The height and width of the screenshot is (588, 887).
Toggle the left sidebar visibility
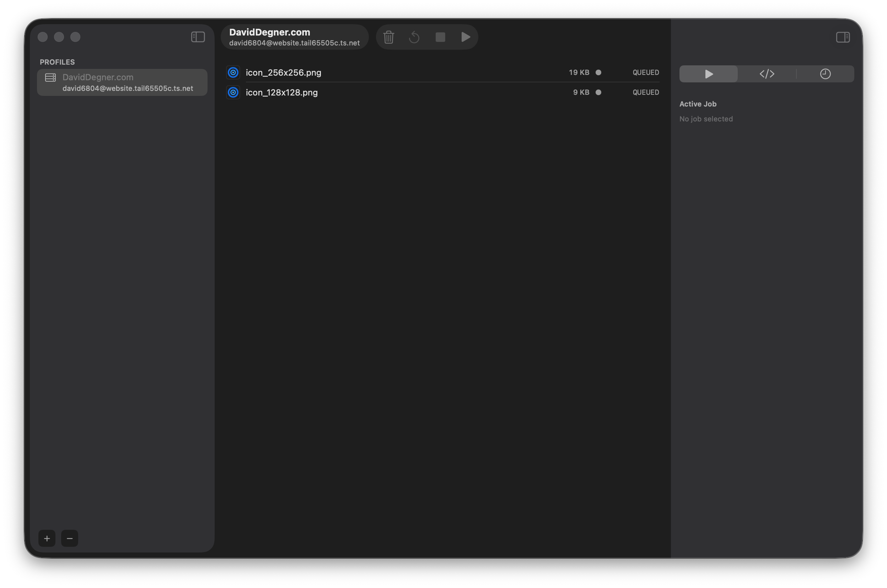click(198, 37)
